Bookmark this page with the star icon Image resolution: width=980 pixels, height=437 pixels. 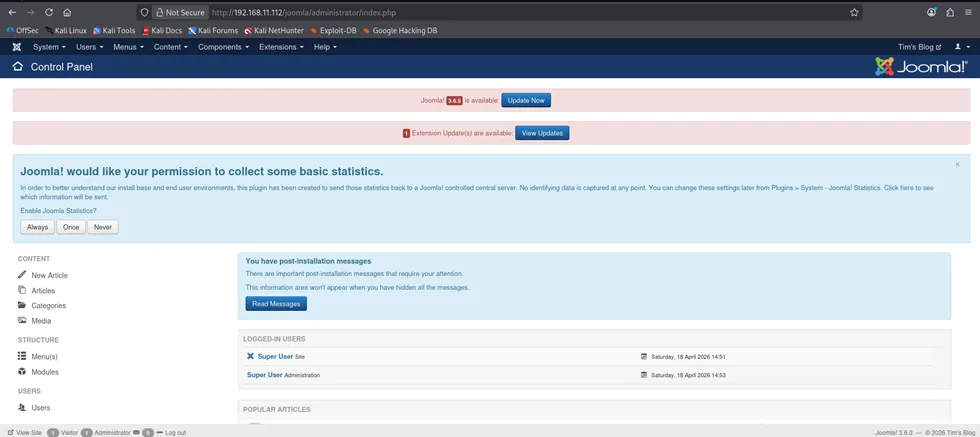pyautogui.click(x=854, y=13)
